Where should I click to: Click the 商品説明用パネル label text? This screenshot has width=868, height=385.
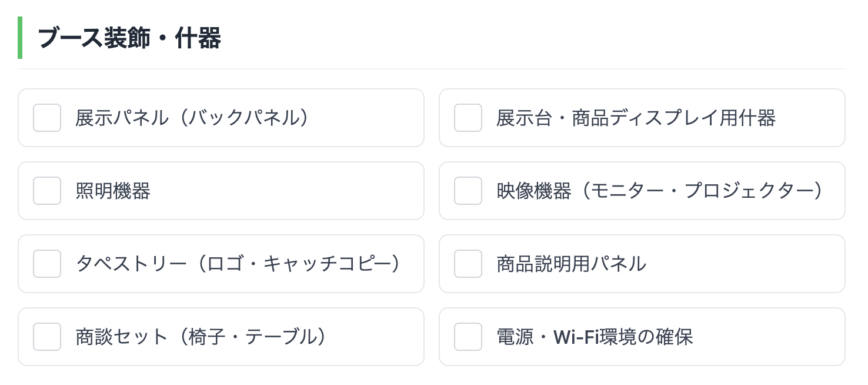coord(571,264)
